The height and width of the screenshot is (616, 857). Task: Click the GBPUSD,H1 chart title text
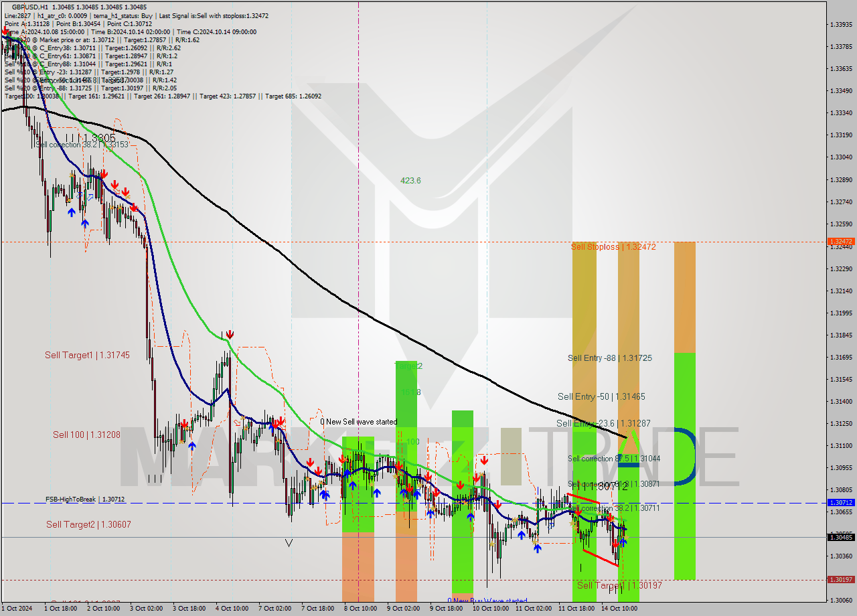30,7
